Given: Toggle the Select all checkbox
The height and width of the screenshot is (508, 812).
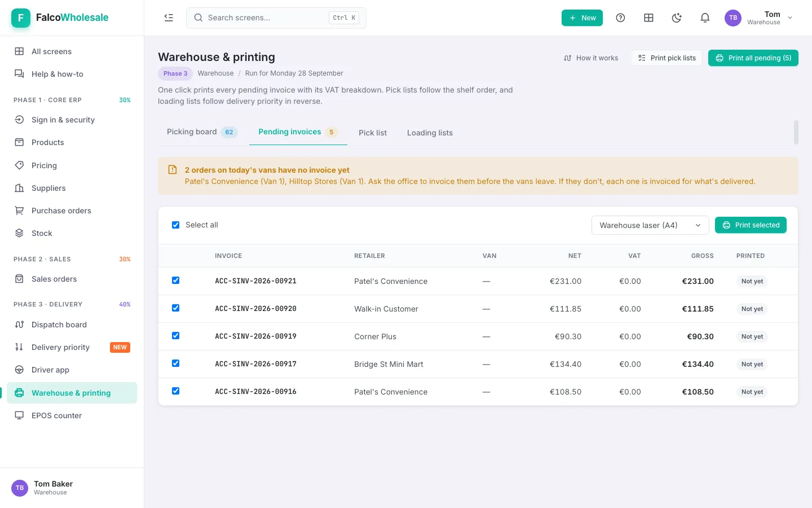Looking at the screenshot, I should coord(175,225).
